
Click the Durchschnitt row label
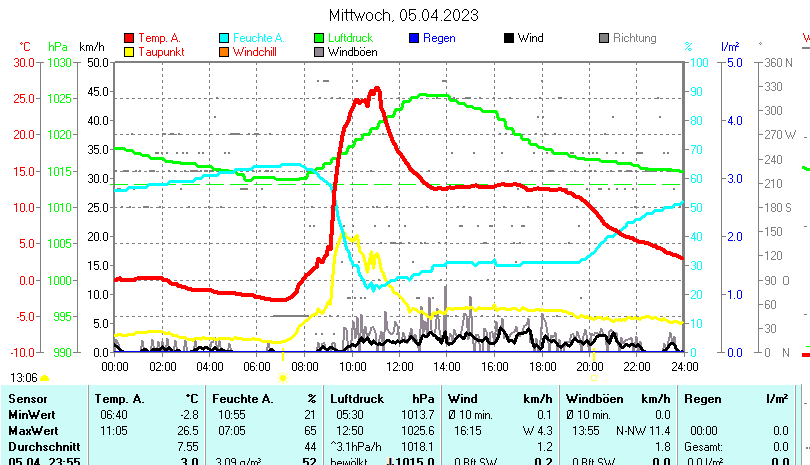pyautogui.click(x=40, y=445)
